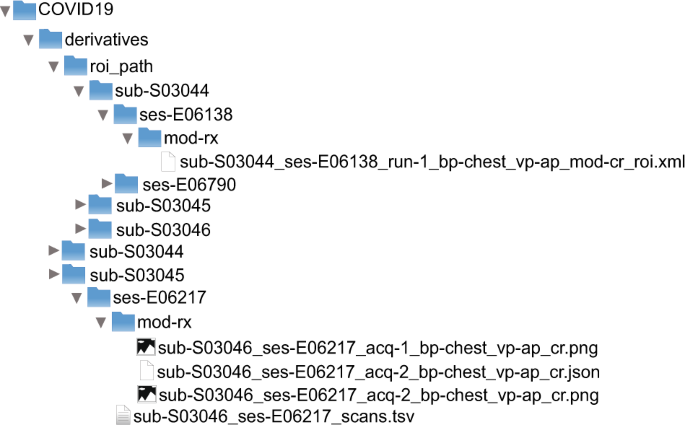Collapse the ses-E06217 session folder

75,298
